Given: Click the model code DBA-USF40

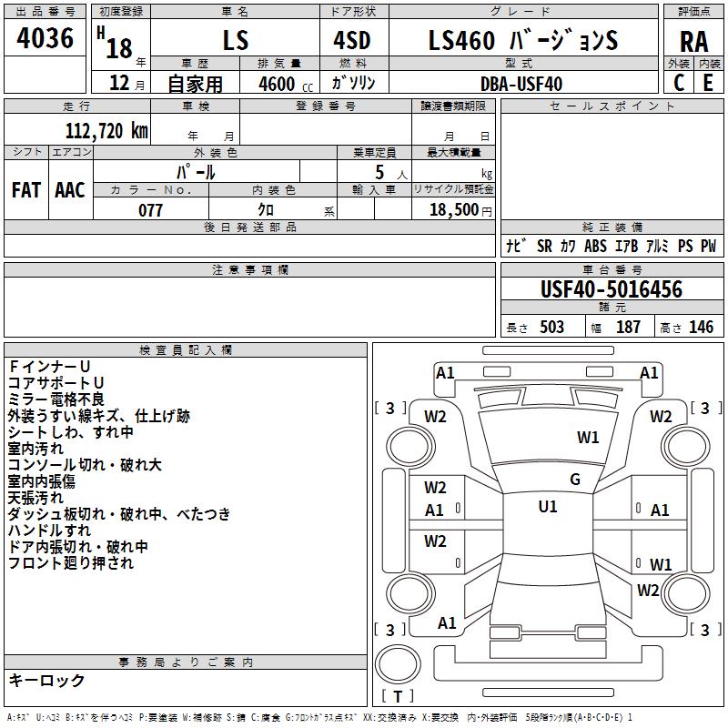Looking at the screenshot, I should [521, 84].
